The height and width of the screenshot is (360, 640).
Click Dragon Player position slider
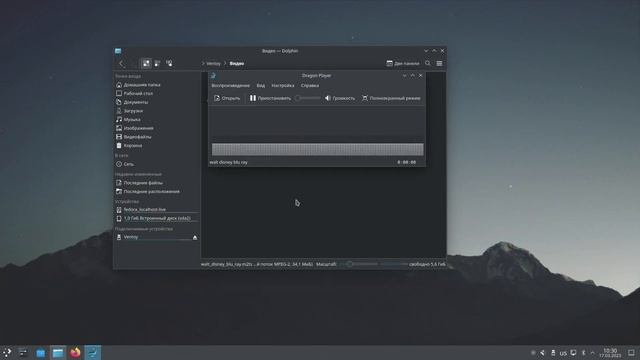308,98
